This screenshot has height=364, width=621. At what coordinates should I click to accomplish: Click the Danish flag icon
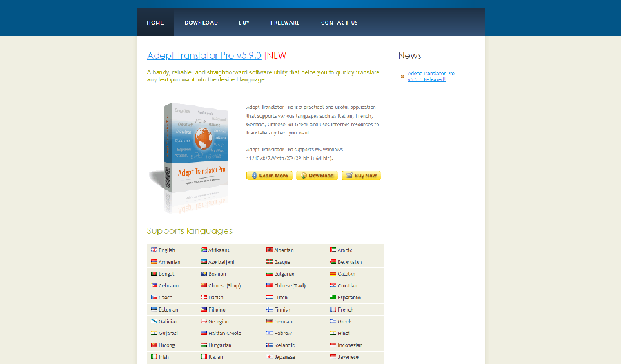tap(204, 298)
